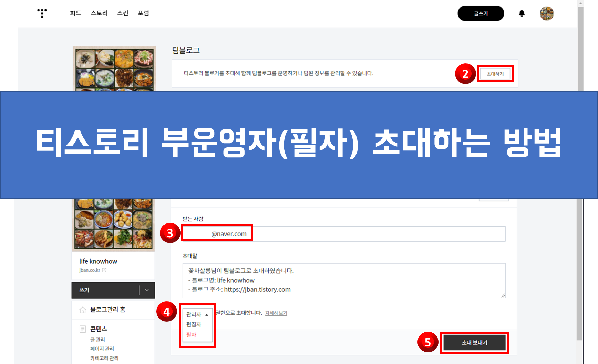Image resolution: width=598 pixels, height=364 pixels.
Task: Open 카테고리 관리
Action: tap(104, 358)
